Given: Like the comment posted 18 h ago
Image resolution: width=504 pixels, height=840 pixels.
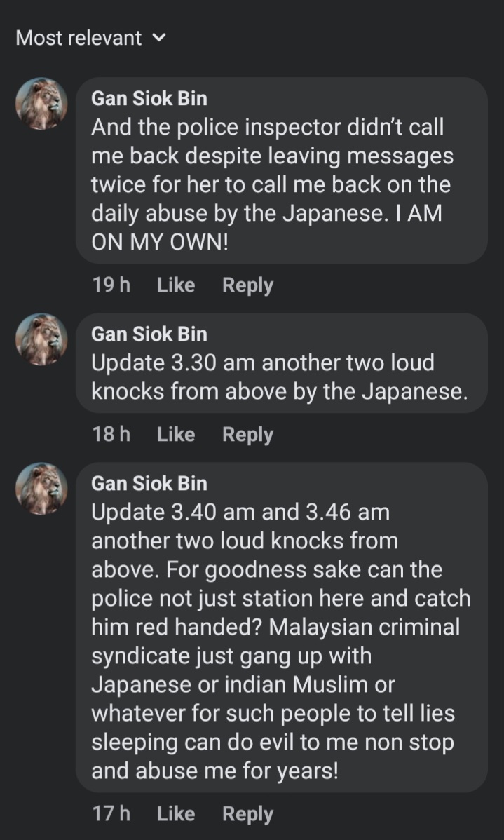Looking at the screenshot, I should 176,435.
